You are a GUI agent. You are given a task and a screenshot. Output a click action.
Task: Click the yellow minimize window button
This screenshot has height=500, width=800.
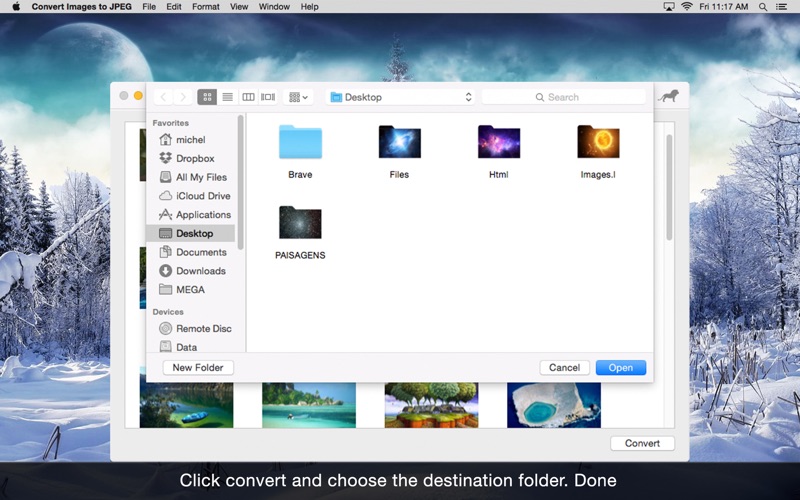[138, 95]
